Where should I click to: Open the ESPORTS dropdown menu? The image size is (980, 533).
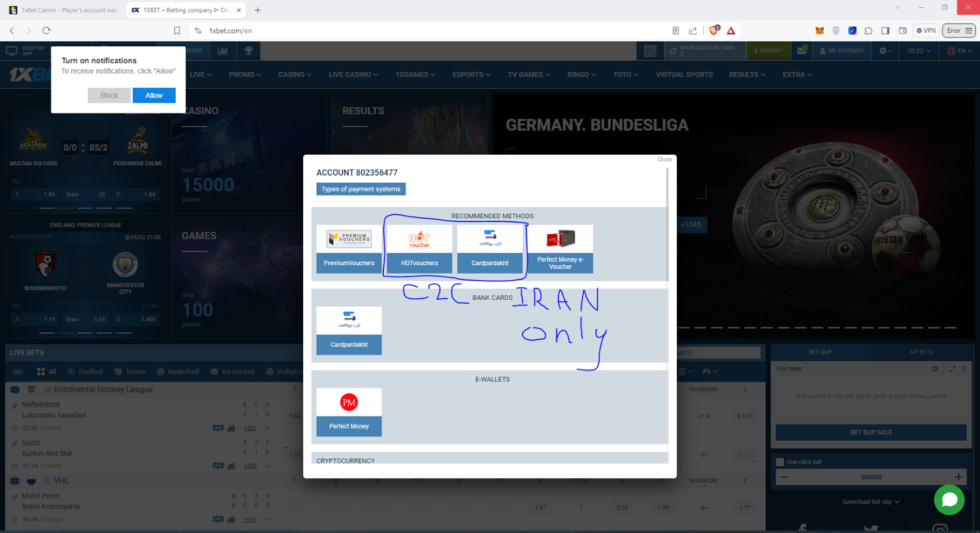(471, 74)
